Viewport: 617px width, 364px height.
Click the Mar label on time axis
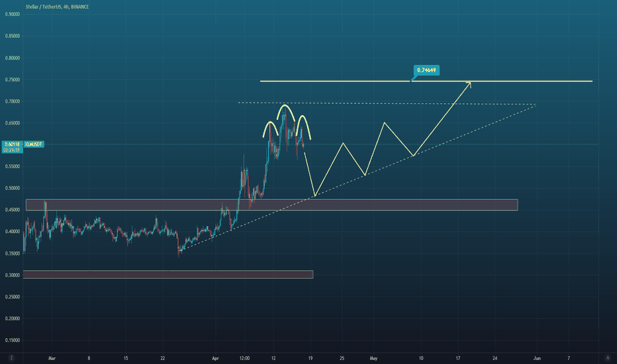click(x=52, y=358)
